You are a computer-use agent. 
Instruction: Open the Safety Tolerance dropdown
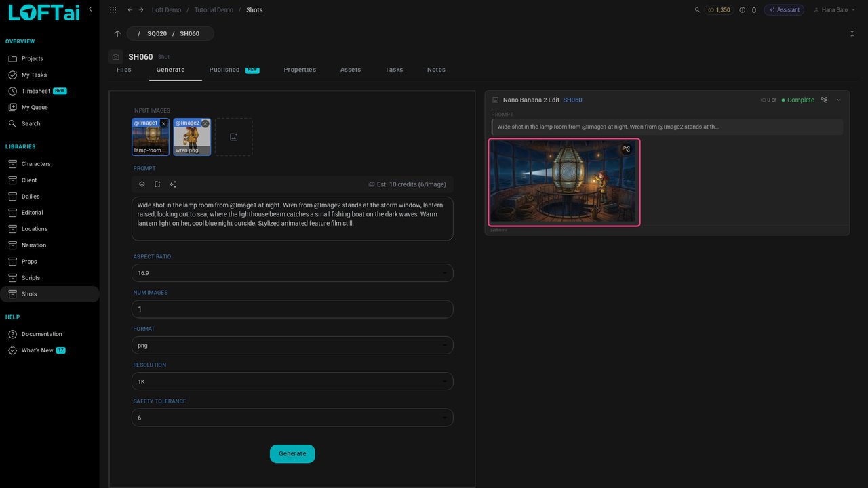(292, 418)
